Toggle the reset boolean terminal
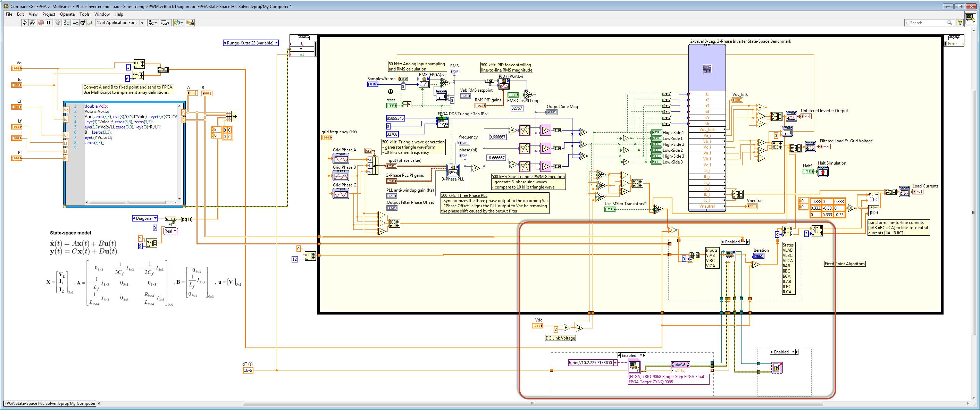Viewport: 980px width, 410px height. pos(392,105)
